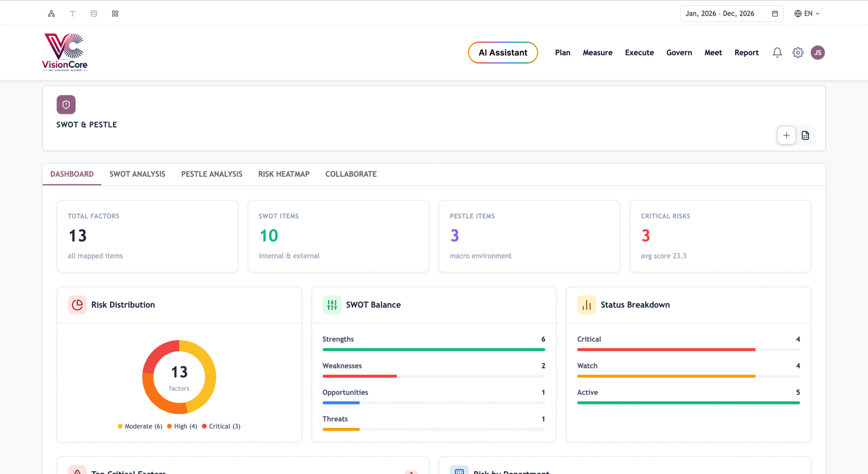
Task: Click the Strengths green progress bar
Action: (434, 350)
